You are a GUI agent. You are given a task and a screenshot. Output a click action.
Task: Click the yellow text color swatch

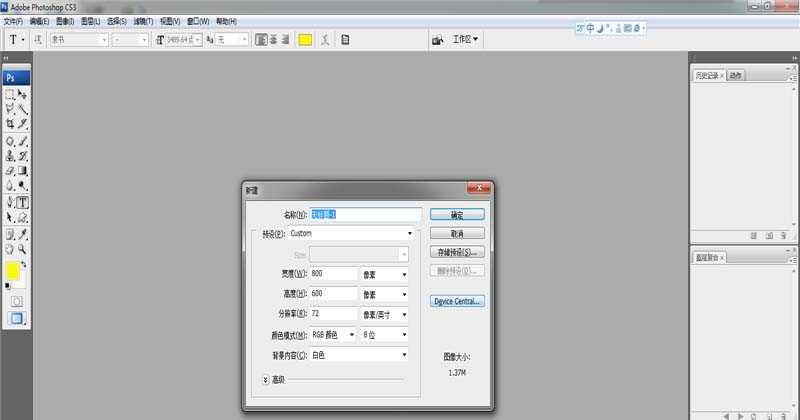click(305, 40)
